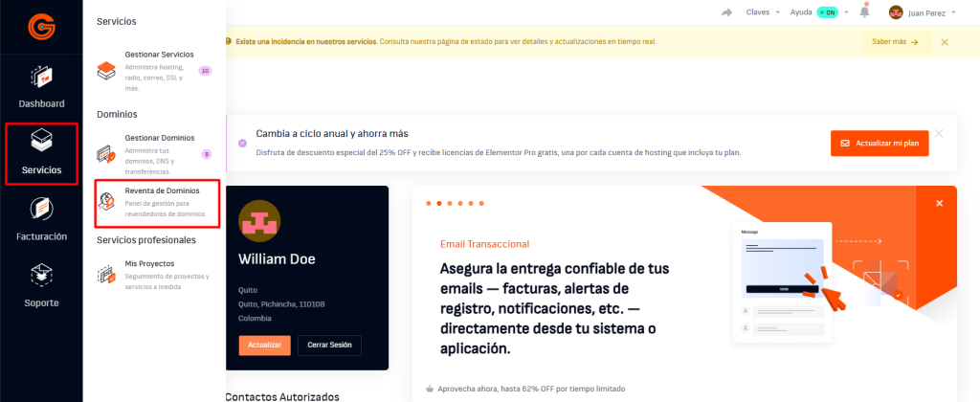This screenshot has height=402, width=980.
Task: Open the notifications bell
Action: [x=864, y=12]
